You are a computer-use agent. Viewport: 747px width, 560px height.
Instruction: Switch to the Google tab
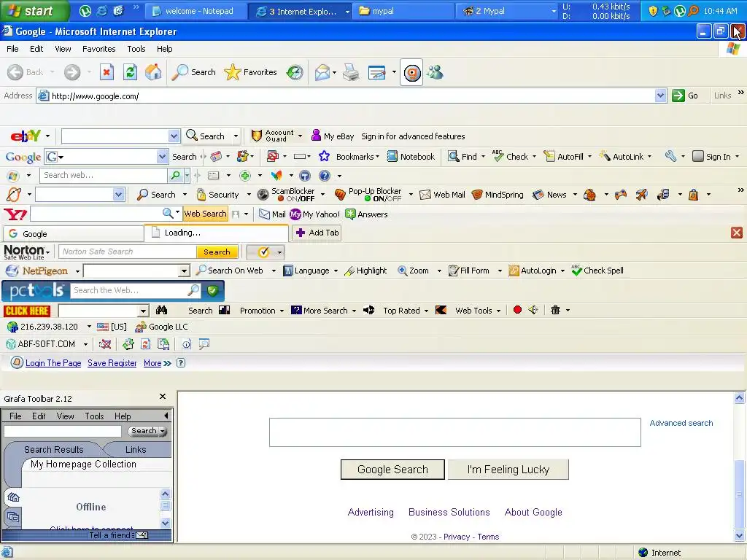point(74,234)
